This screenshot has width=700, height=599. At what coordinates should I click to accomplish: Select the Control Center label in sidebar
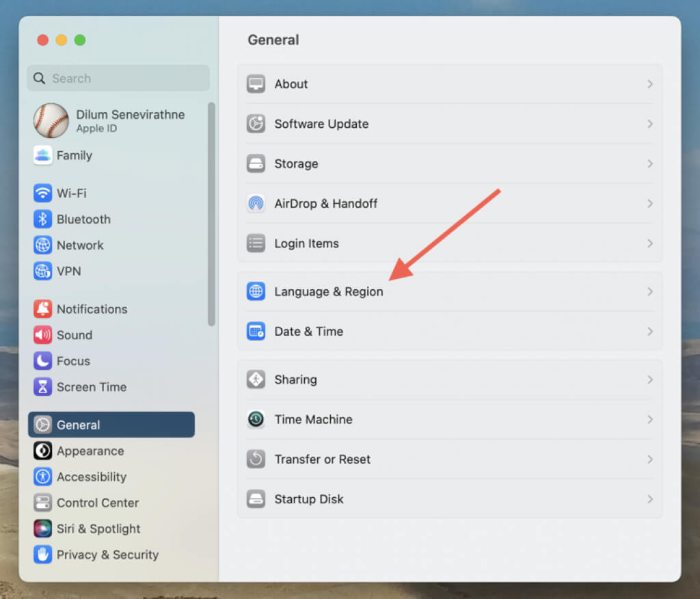coord(98,503)
